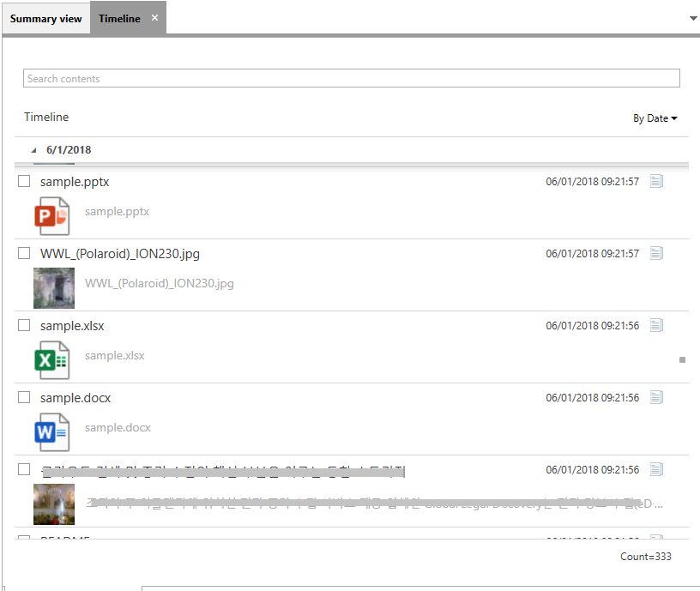Focus the Search contents field
700x591 pixels.
[352, 78]
